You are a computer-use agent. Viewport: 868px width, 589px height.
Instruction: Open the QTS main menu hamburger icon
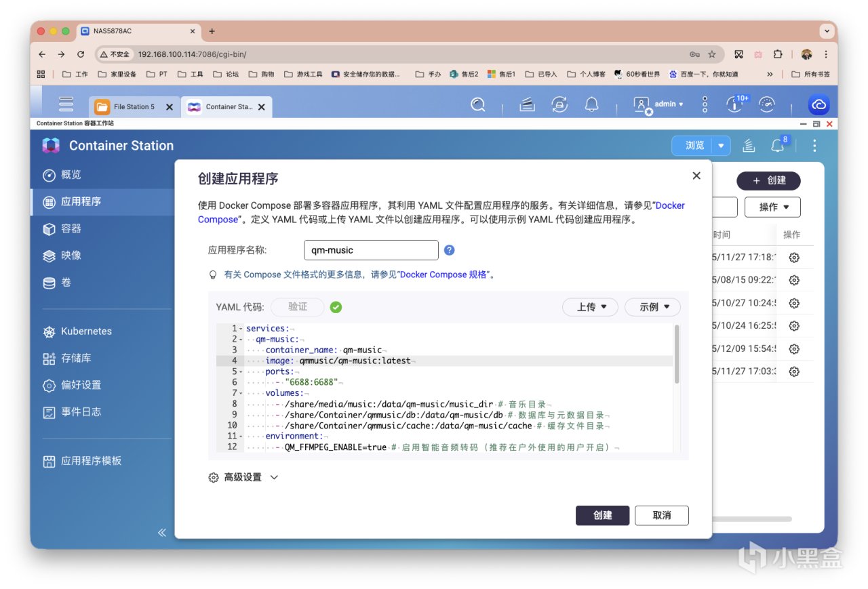[66, 104]
